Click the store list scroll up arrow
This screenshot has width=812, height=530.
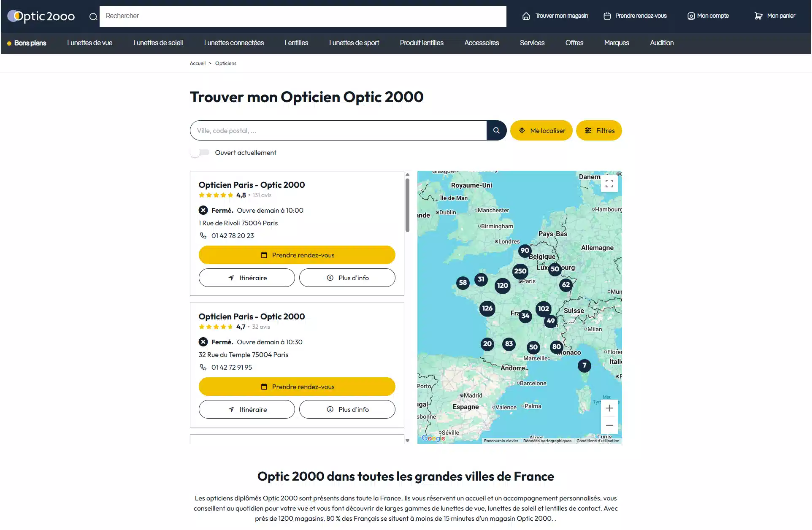407,174
